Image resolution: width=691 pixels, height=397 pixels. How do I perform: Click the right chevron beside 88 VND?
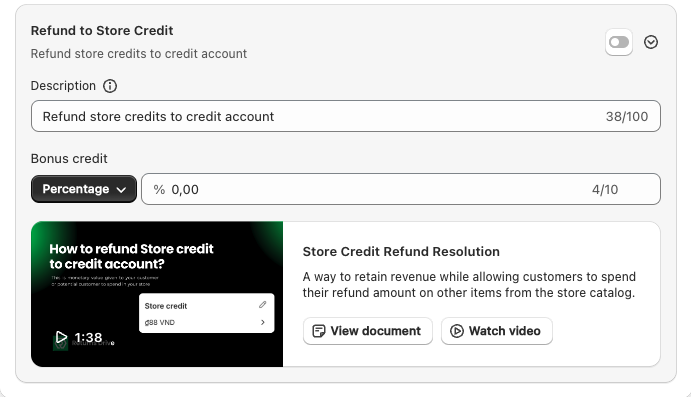263,322
